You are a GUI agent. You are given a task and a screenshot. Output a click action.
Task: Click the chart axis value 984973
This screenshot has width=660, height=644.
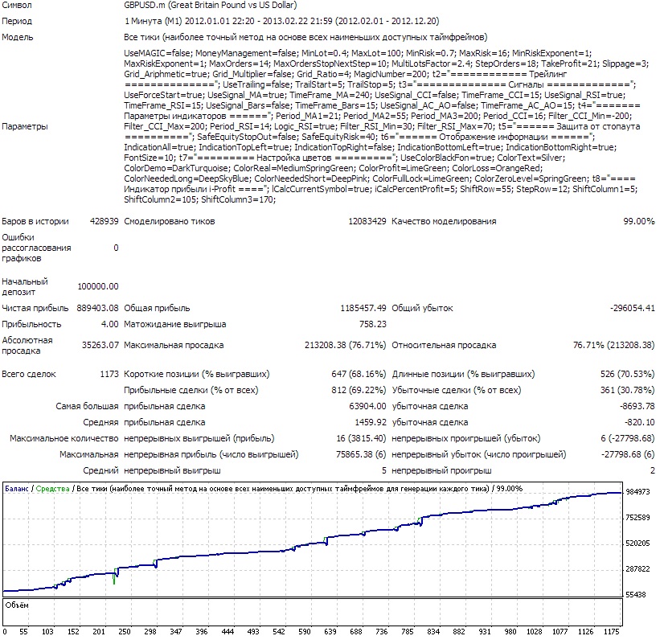[637, 491]
